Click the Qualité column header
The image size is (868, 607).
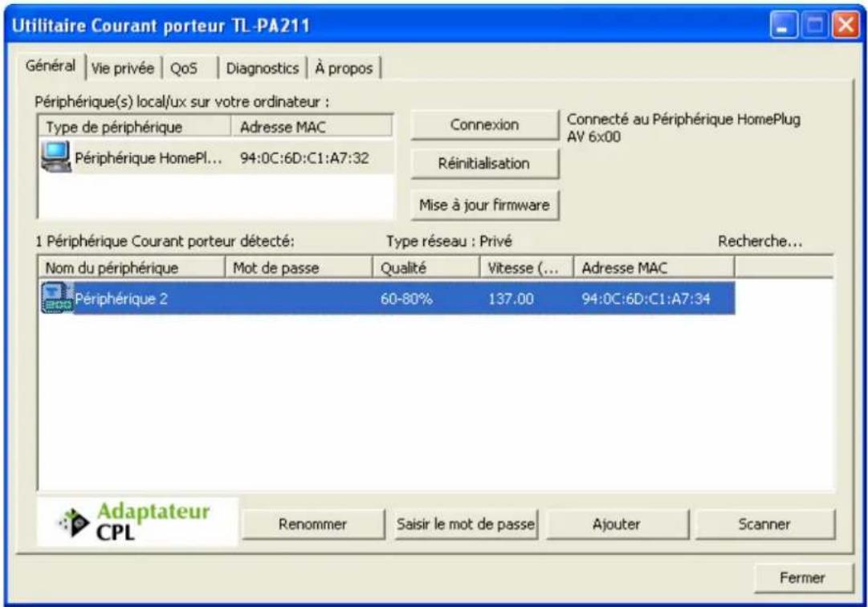pos(426,268)
